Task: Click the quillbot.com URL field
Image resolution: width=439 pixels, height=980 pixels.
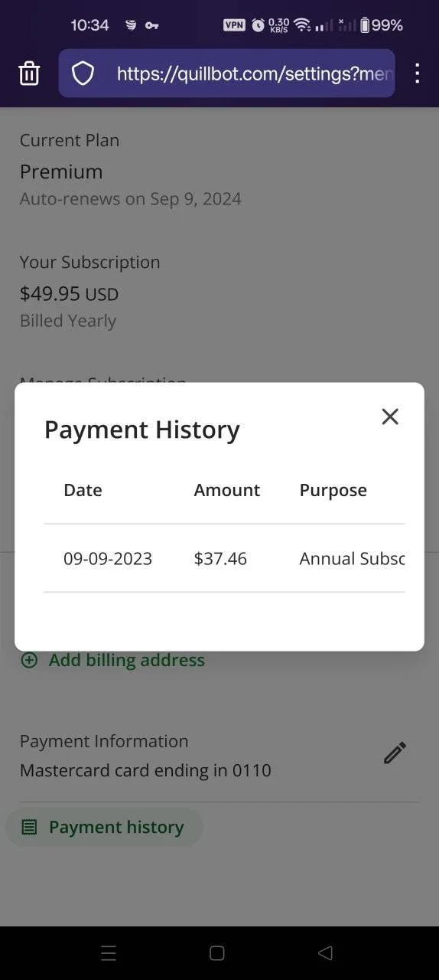Action: [x=227, y=73]
